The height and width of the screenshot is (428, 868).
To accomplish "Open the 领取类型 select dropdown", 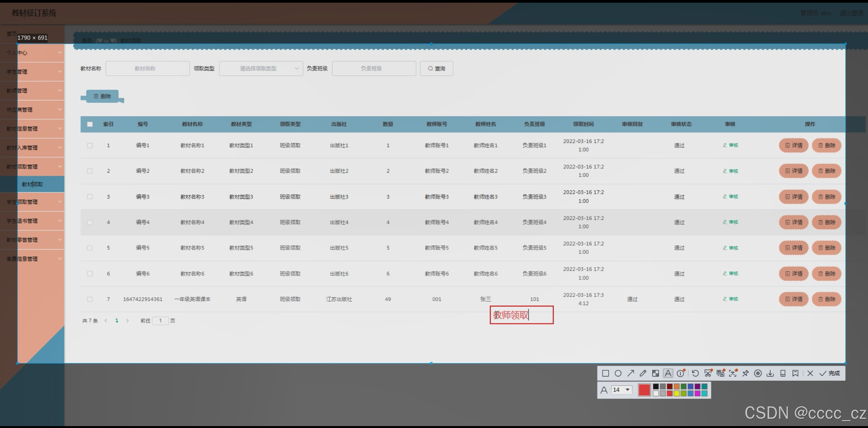I will click(261, 68).
